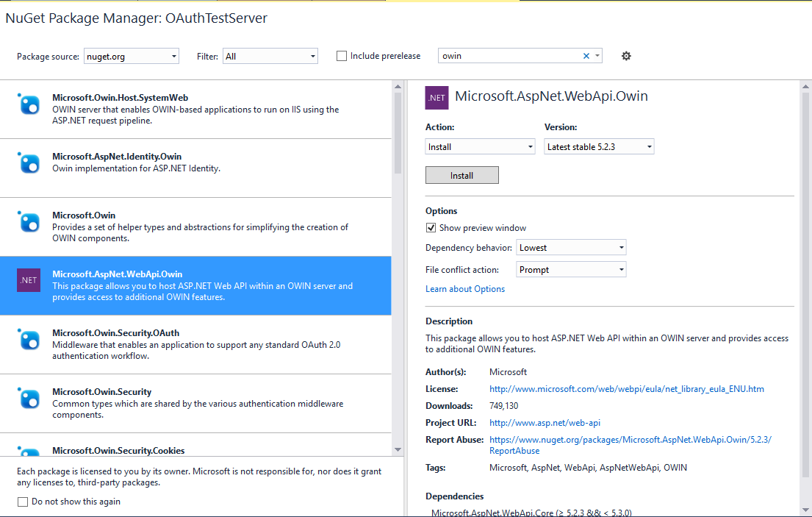The image size is (812, 517).
Task: Click the Microsoft.Owin.Host.SystemWeb package icon
Action: [28, 104]
